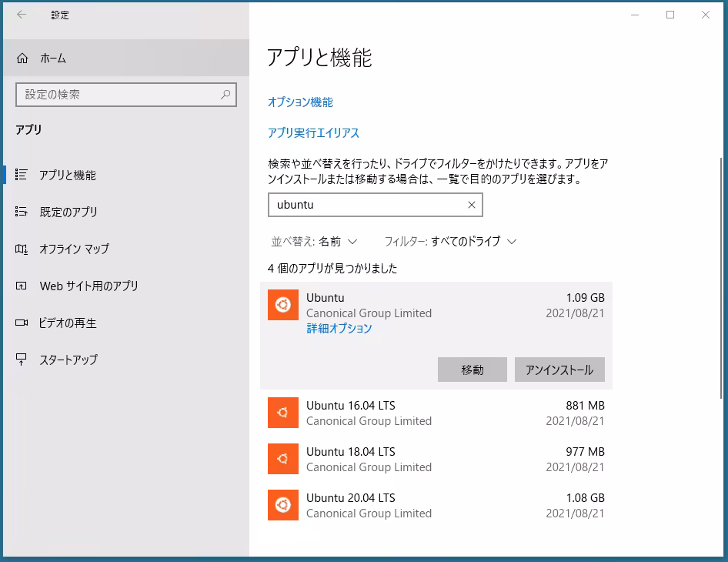
Task: Click the 881 MB size value
Action: pyautogui.click(x=585, y=406)
